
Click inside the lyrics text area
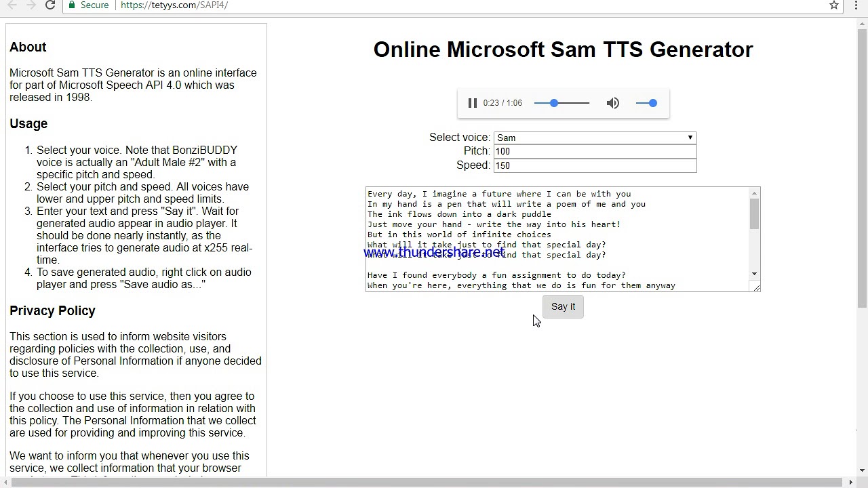(557, 239)
